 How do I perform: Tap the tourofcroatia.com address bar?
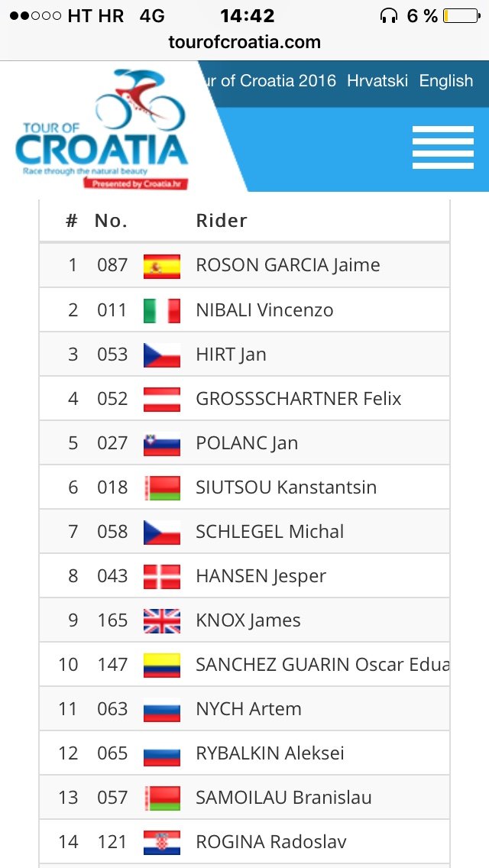point(244,42)
